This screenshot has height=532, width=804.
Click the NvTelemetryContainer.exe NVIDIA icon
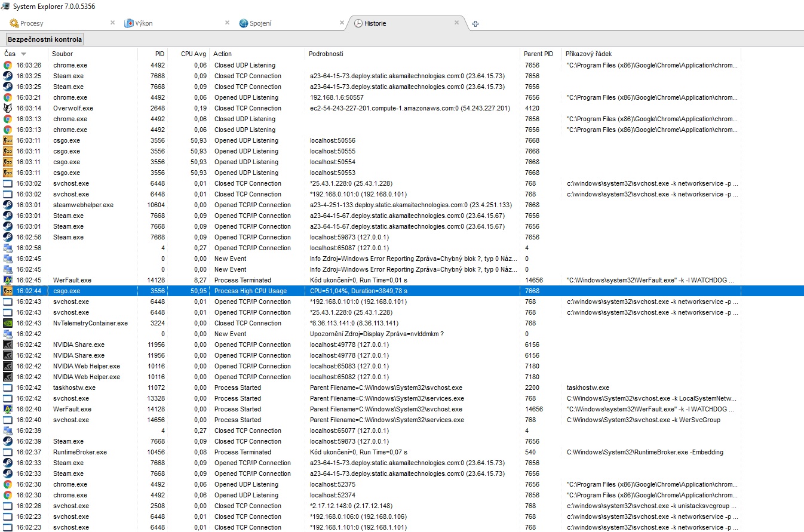(x=8, y=323)
